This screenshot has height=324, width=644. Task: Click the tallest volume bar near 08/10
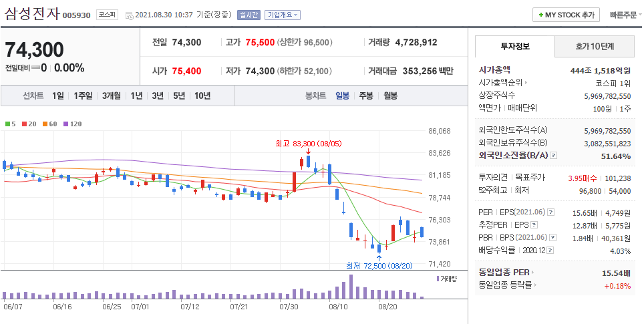pos(351,287)
